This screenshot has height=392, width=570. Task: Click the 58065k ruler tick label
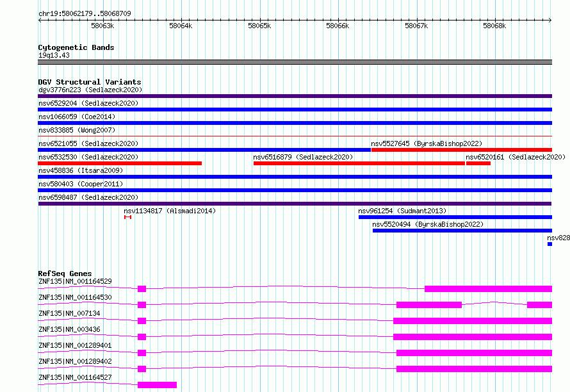259,26
